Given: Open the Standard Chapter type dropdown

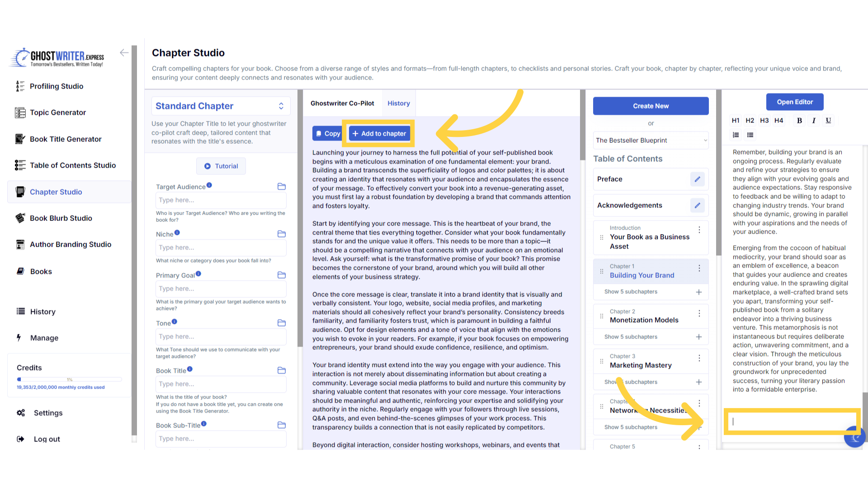Looking at the screenshot, I should (221, 106).
